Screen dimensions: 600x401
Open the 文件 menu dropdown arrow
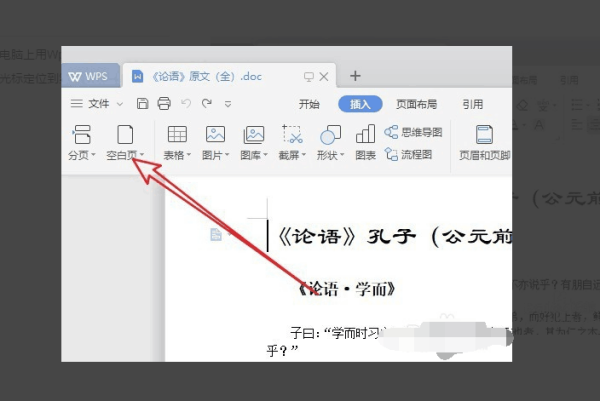tap(120, 104)
